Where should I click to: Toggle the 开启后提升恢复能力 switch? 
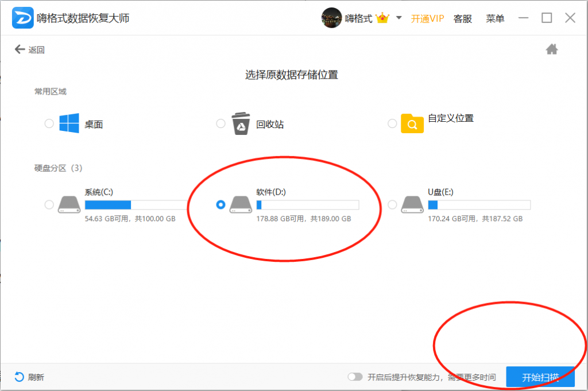click(355, 377)
